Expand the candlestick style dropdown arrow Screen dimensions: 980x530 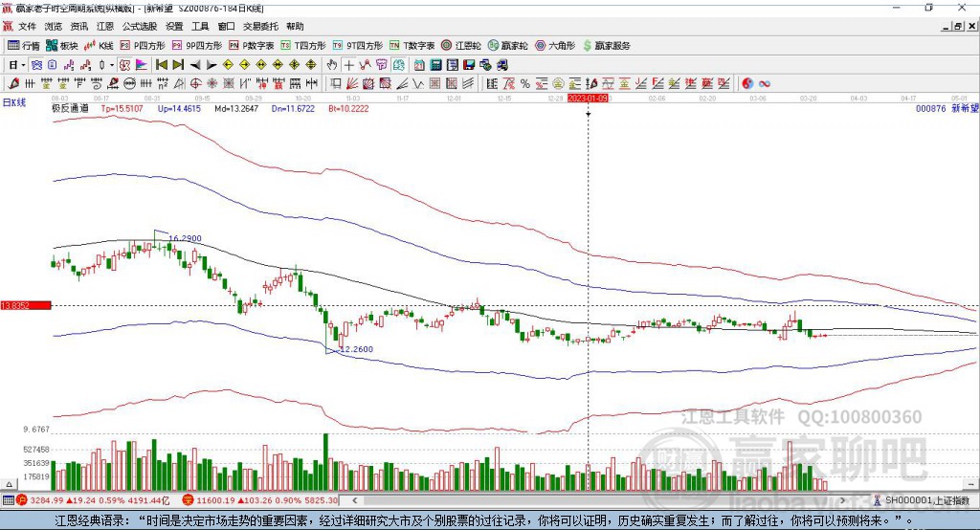[112, 65]
